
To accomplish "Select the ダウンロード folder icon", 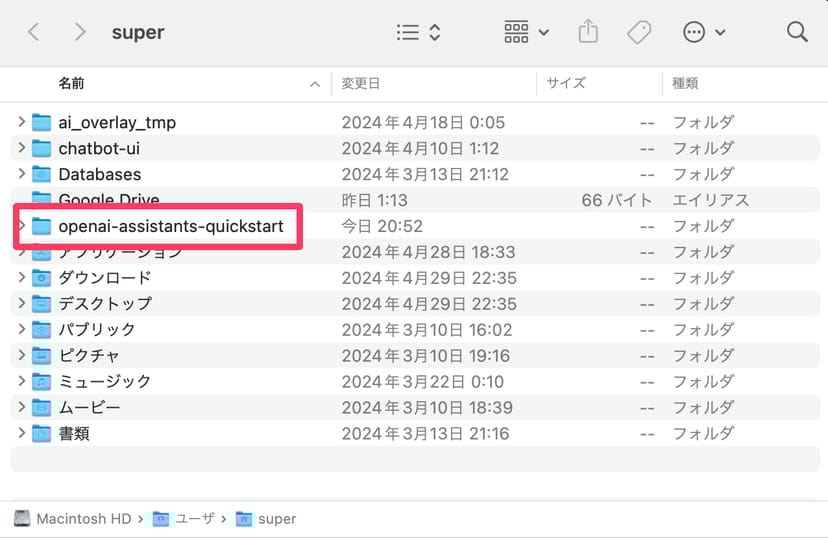I will [x=41, y=278].
